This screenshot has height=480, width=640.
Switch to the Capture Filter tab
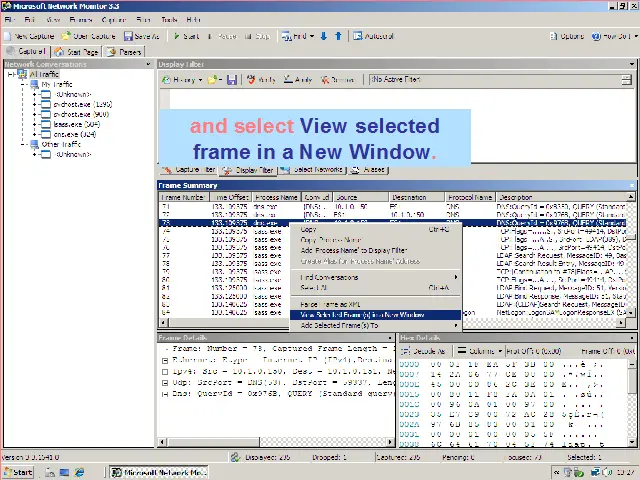click(x=188, y=170)
